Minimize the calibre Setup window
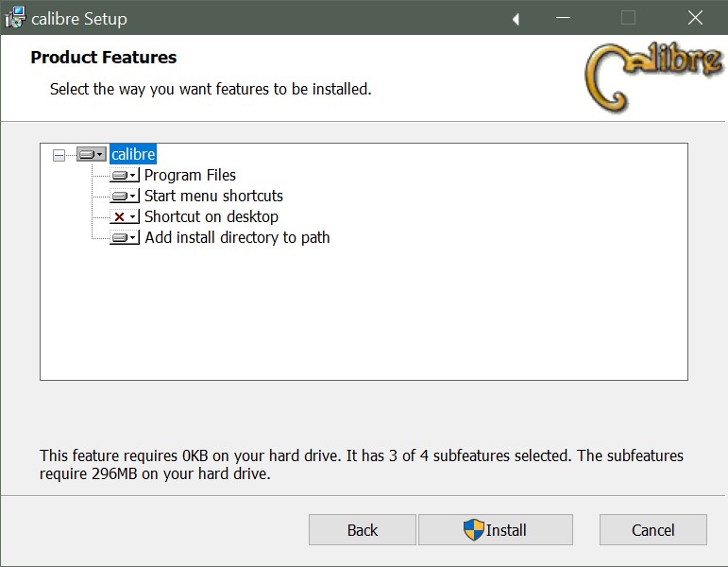Image resolution: width=728 pixels, height=567 pixels. pyautogui.click(x=563, y=18)
